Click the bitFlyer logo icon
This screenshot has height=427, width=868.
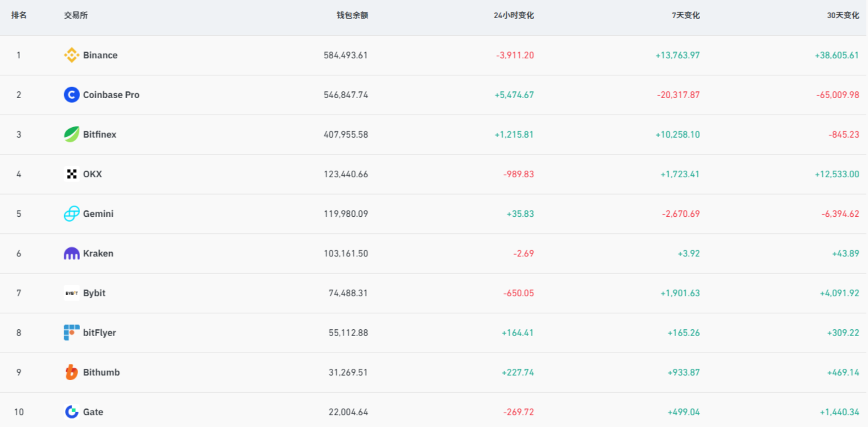click(x=71, y=333)
